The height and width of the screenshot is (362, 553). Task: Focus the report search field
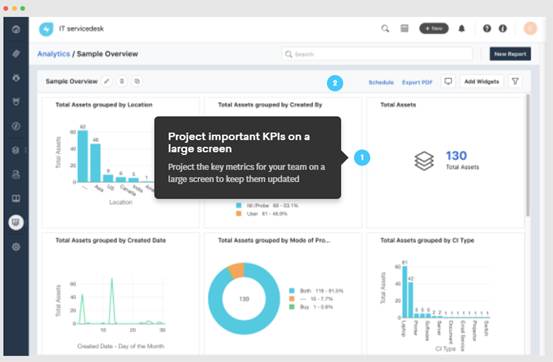(x=377, y=54)
